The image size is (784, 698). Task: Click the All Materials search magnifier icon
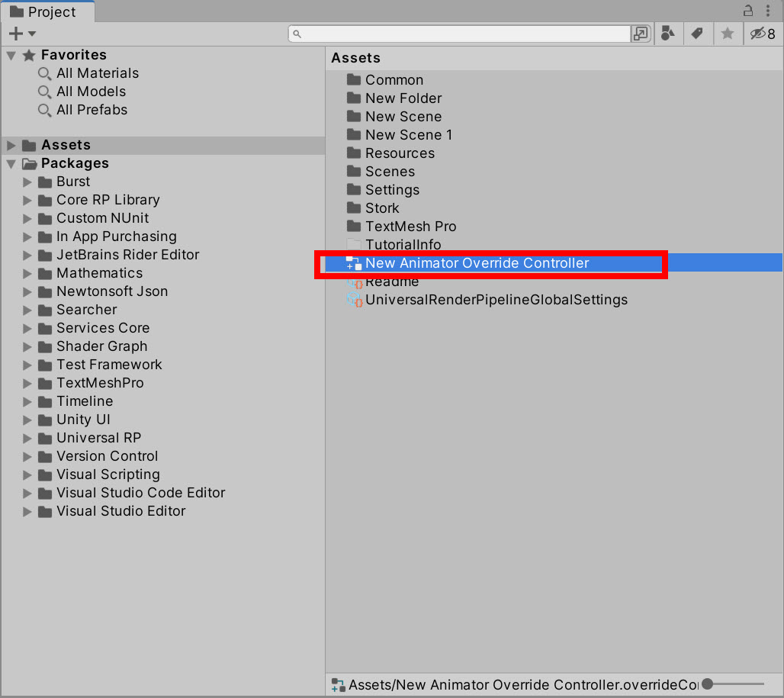[44, 74]
